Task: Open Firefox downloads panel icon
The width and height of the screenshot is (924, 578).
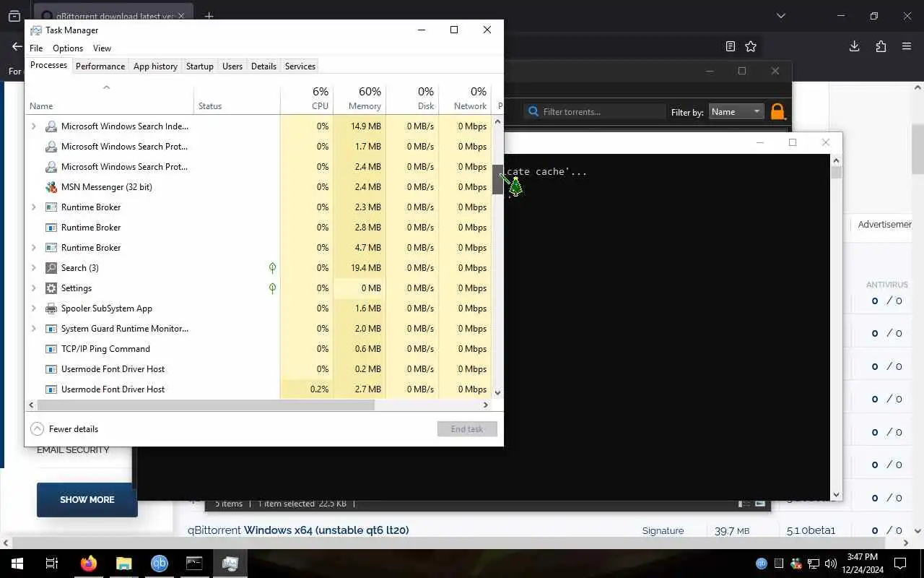Action: coord(854,46)
